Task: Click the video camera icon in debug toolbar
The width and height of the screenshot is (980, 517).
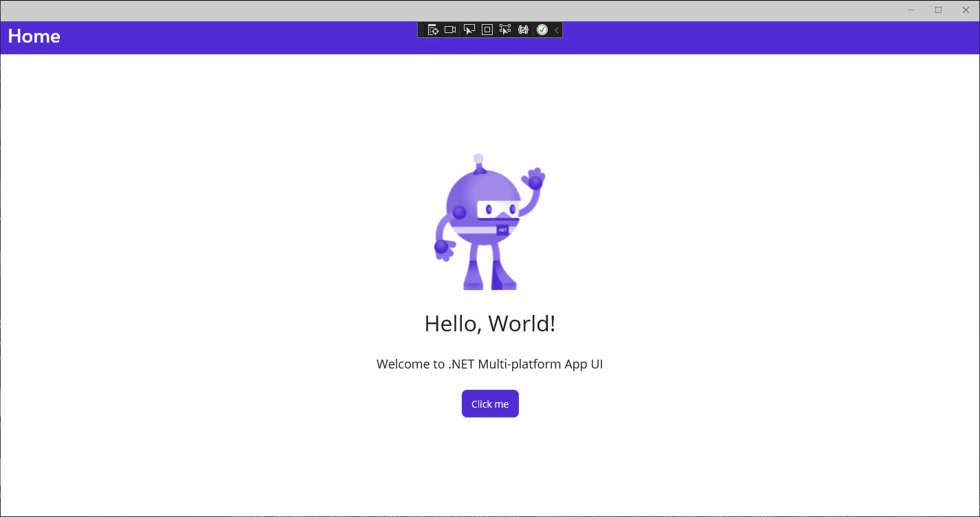Action: coord(450,30)
